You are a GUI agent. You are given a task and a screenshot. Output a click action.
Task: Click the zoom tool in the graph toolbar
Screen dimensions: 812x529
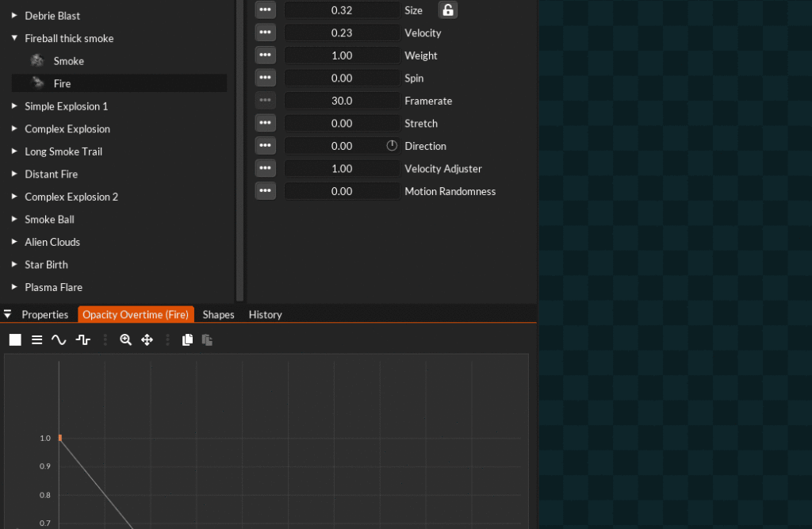tap(126, 339)
